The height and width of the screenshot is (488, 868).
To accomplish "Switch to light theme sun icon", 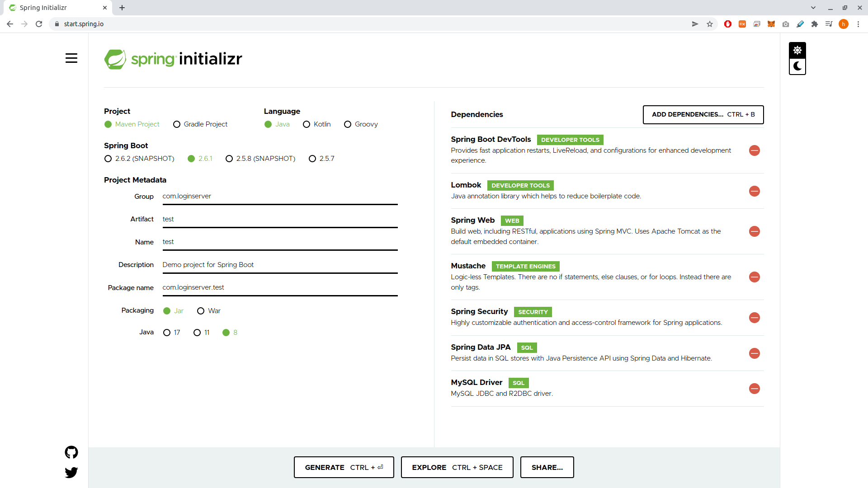I will 797,50.
